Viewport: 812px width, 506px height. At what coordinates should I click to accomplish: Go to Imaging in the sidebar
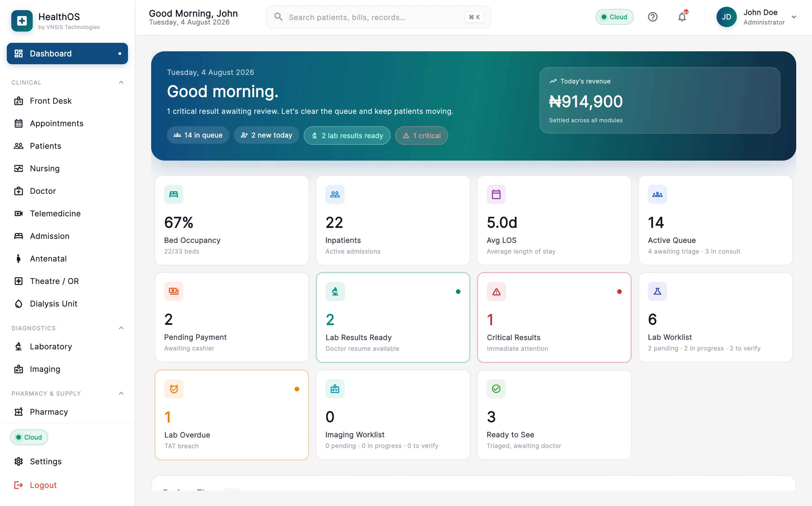point(67,369)
